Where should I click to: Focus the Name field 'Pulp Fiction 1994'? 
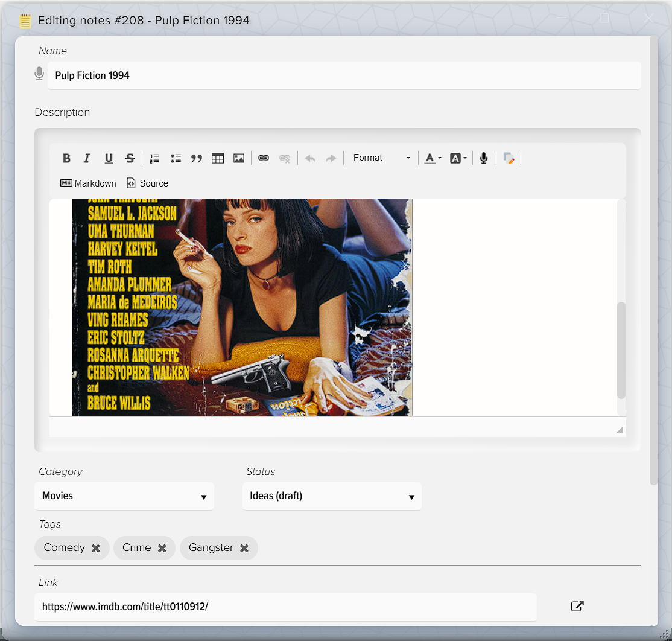click(344, 75)
